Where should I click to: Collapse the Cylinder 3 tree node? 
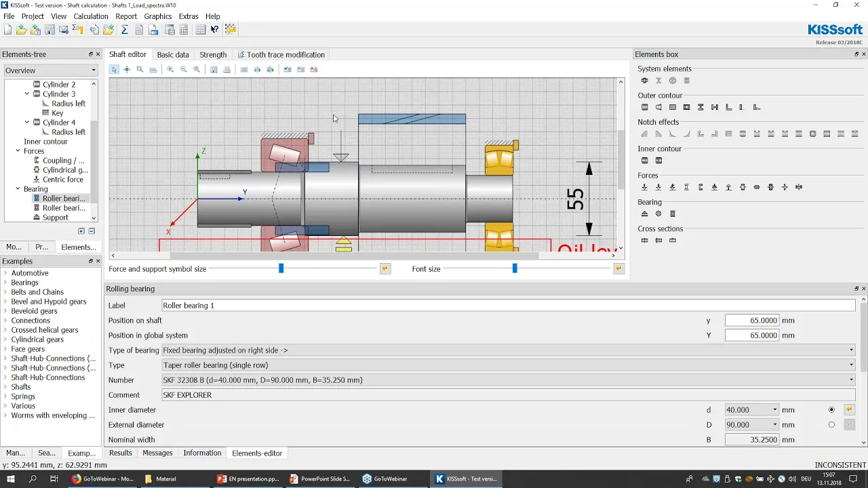click(27, 94)
